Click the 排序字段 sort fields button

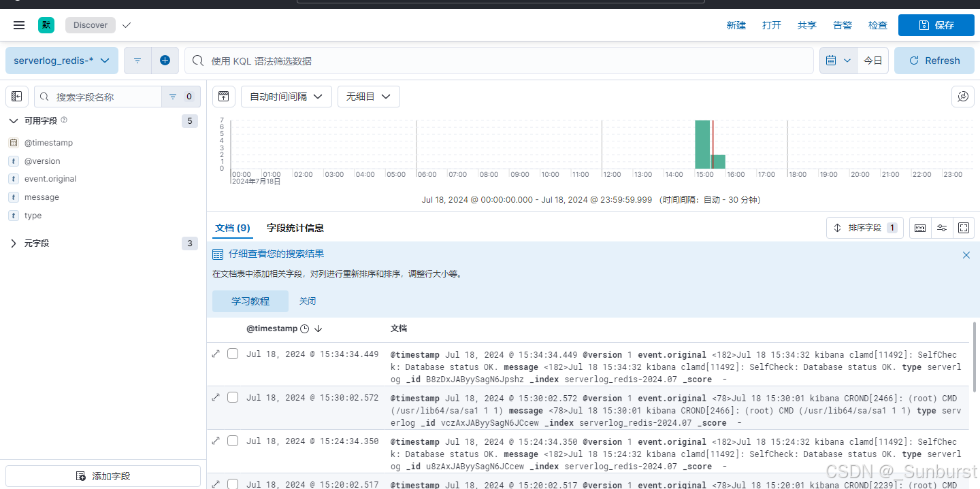[x=865, y=228]
